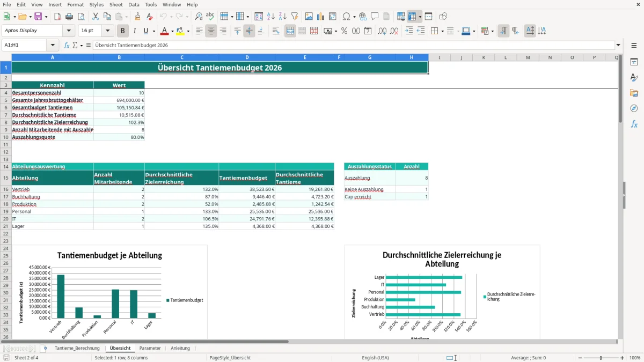Expand the Name Box dropdown
The image size is (644, 362).
[x=52, y=46]
